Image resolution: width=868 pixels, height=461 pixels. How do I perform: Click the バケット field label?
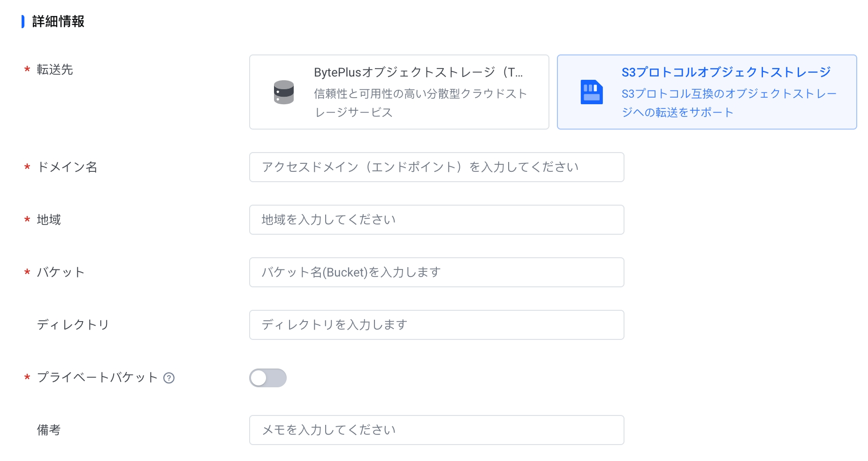pyautogui.click(x=61, y=272)
